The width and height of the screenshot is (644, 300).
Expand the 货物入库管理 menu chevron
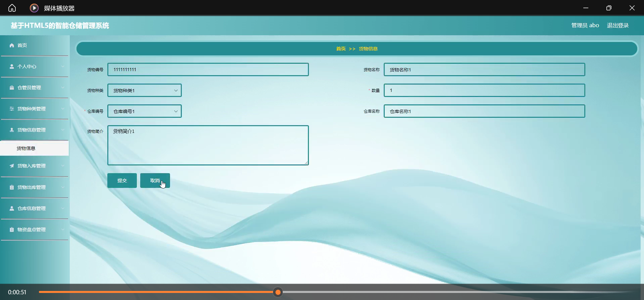[x=63, y=166]
